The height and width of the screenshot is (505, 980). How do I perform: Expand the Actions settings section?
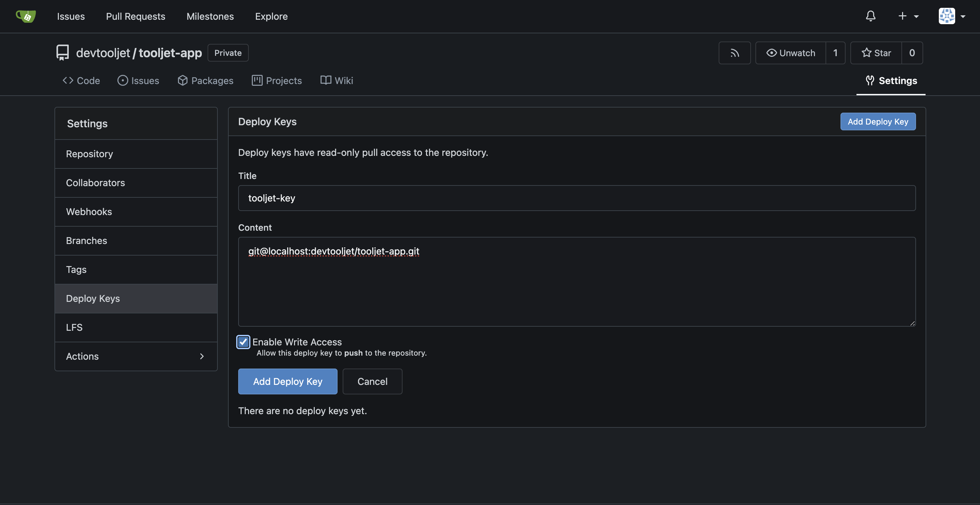point(136,356)
